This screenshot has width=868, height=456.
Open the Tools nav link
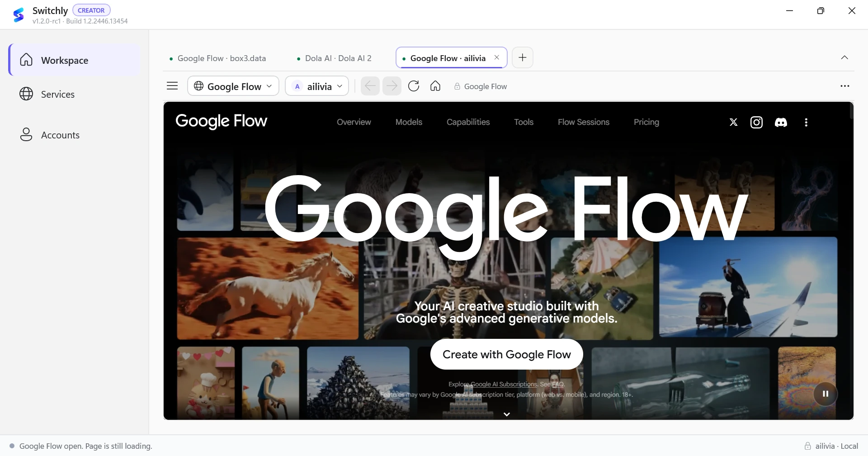524,122
